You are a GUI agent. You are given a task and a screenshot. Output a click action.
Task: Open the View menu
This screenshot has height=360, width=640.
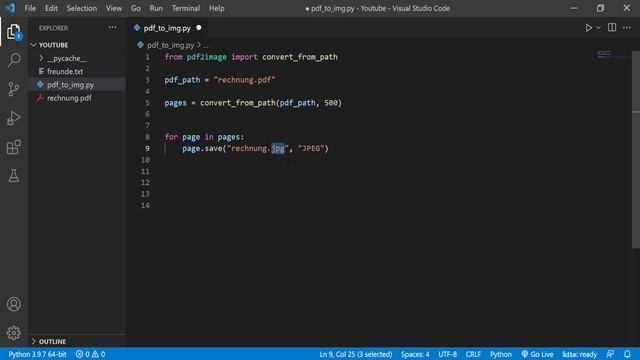(x=113, y=8)
